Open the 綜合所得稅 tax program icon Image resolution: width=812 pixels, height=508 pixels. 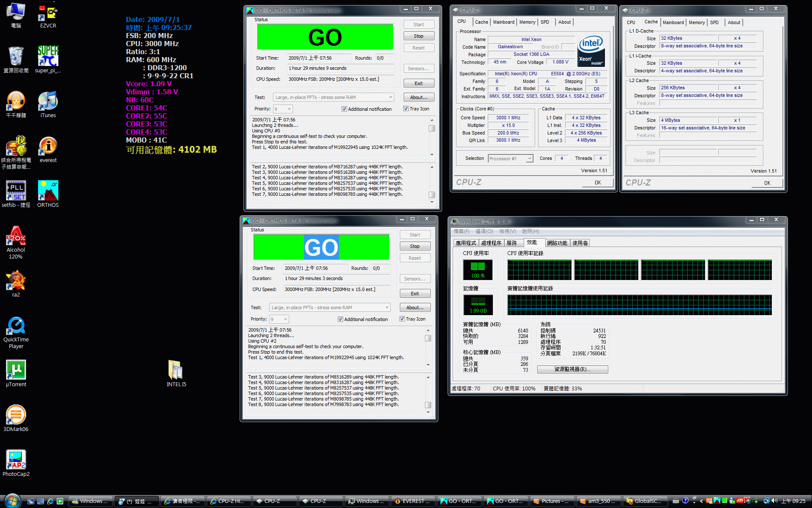16,152
